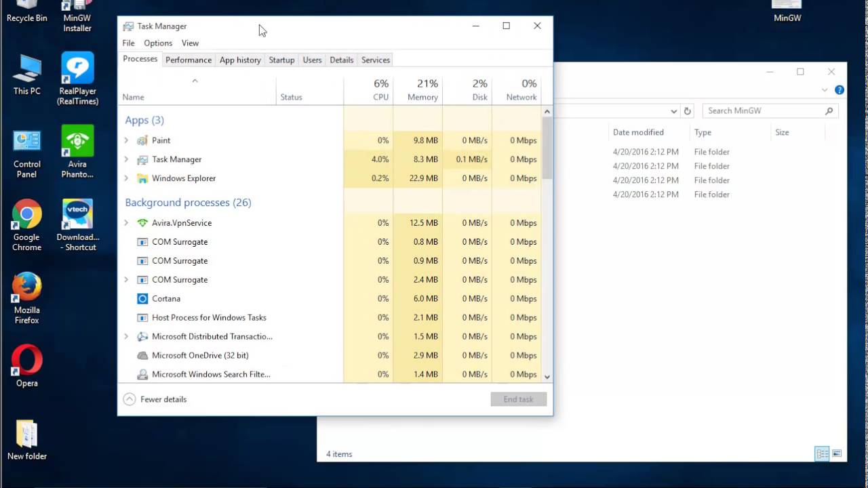The image size is (868, 488).
Task: Open Explorer address bar history dropdown
Action: click(x=673, y=111)
